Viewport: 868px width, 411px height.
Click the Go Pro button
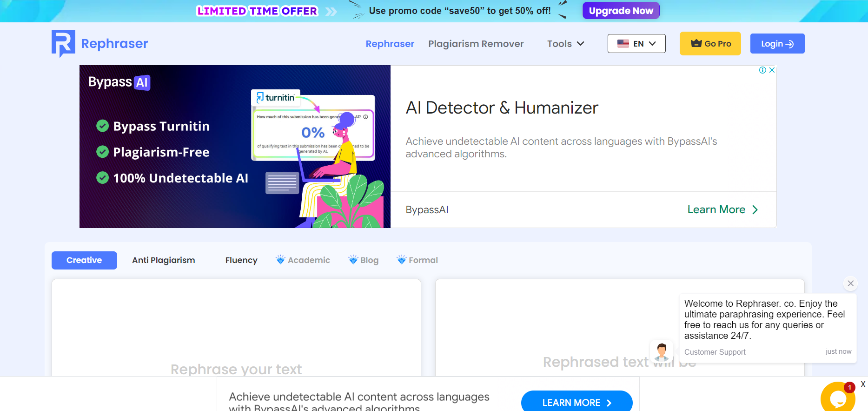[710, 44]
